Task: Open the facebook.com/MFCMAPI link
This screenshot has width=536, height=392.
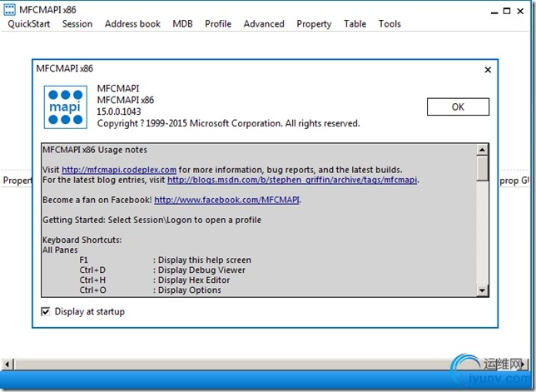Action: pos(227,200)
